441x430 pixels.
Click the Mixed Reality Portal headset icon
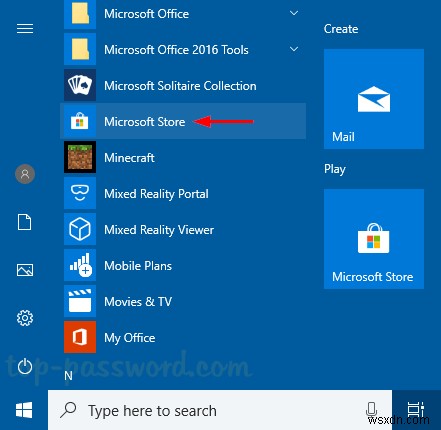point(80,193)
